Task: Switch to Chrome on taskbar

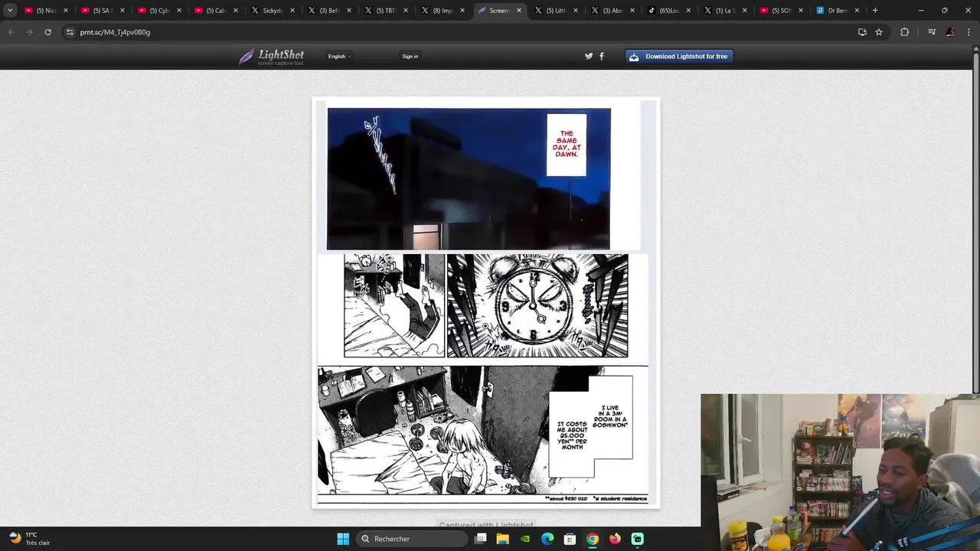Action: 593,539
